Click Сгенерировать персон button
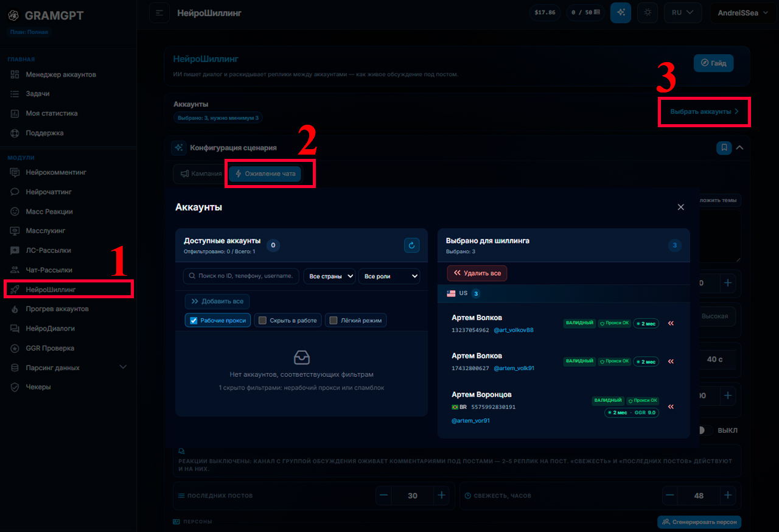The height and width of the screenshot is (532, 779). pos(699,522)
